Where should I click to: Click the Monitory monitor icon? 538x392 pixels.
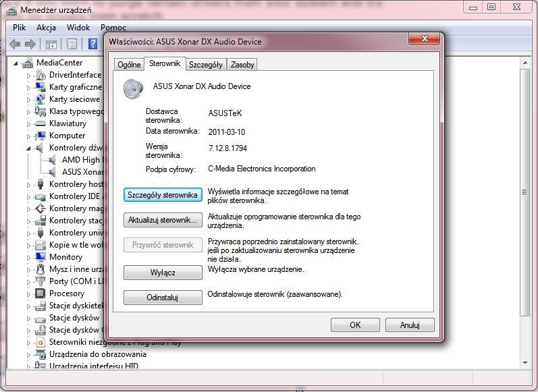click(x=40, y=257)
